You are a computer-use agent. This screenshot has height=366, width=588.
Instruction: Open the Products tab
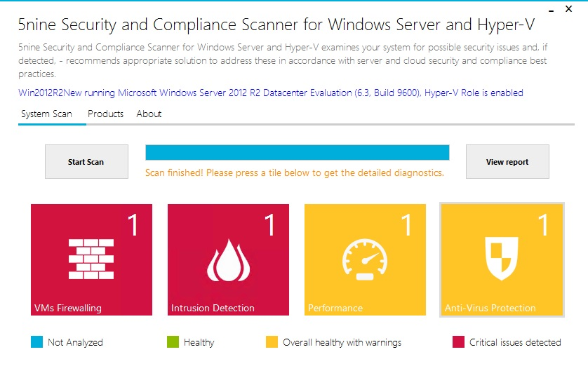tap(106, 114)
